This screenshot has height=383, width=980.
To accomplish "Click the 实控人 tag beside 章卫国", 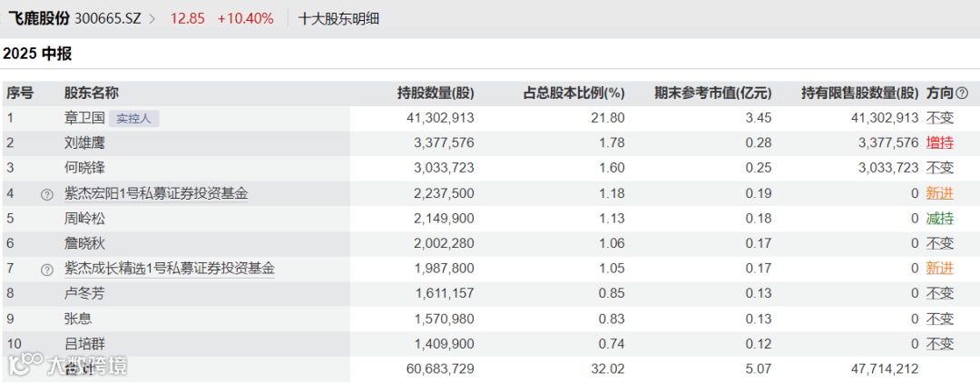I will 133,119.
